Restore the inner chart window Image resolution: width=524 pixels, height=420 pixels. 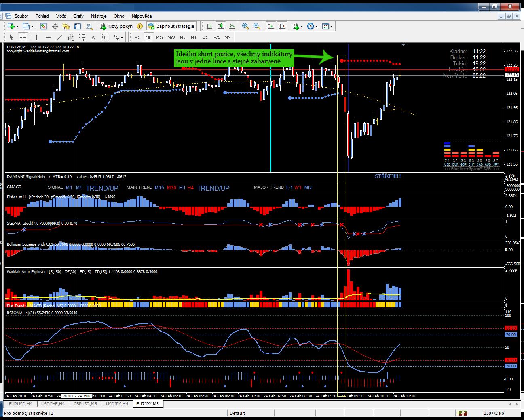(x=509, y=16)
